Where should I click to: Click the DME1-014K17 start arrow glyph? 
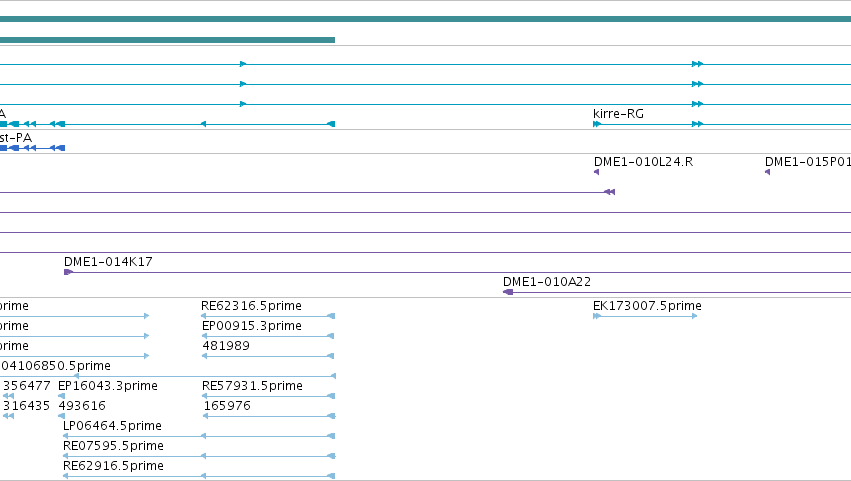pos(68,272)
